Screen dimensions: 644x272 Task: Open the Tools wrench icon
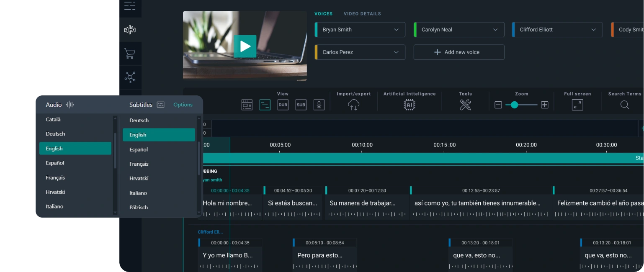[x=465, y=105]
